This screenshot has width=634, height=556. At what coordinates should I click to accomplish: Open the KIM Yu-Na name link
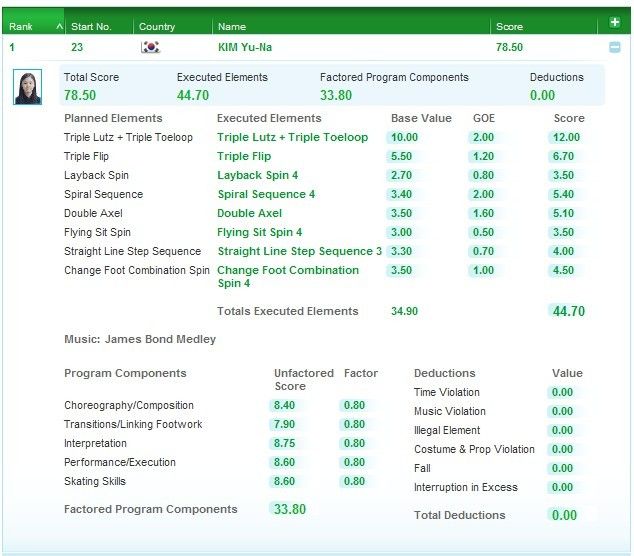click(245, 47)
